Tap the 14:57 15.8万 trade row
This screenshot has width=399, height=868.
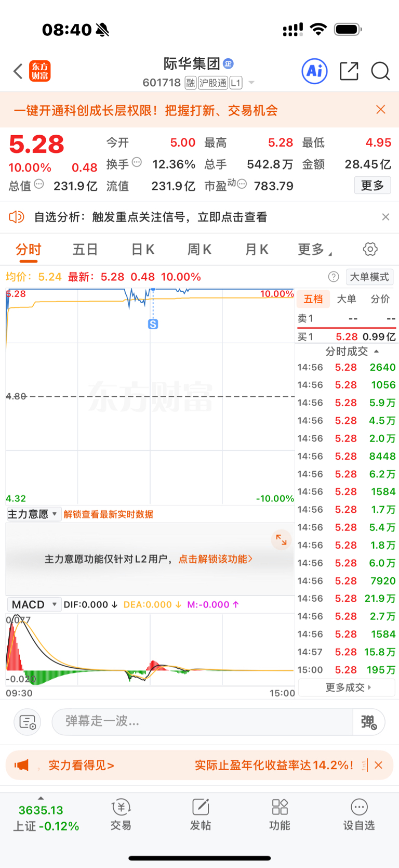click(347, 652)
